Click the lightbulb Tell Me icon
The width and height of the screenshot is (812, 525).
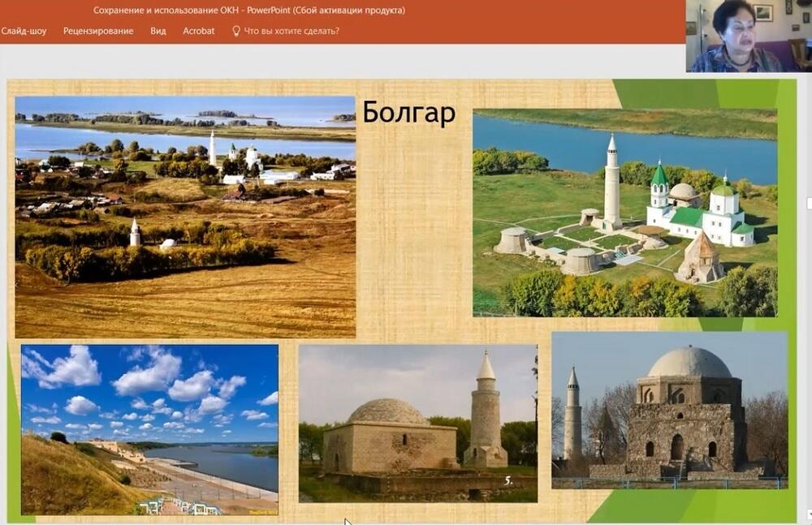tap(236, 31)
